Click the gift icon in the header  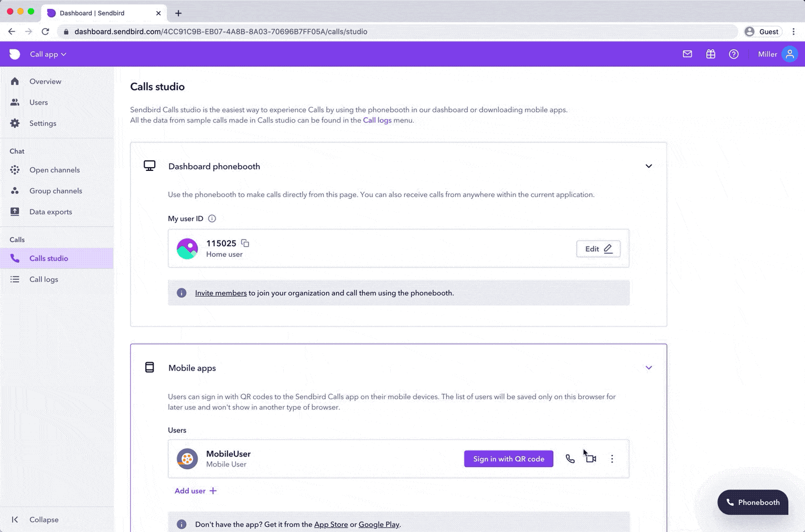pyautogui.click(x=711, y=54)
